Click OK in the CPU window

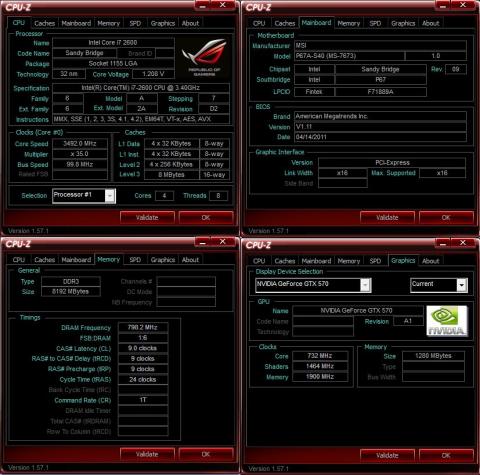[206, 218]
